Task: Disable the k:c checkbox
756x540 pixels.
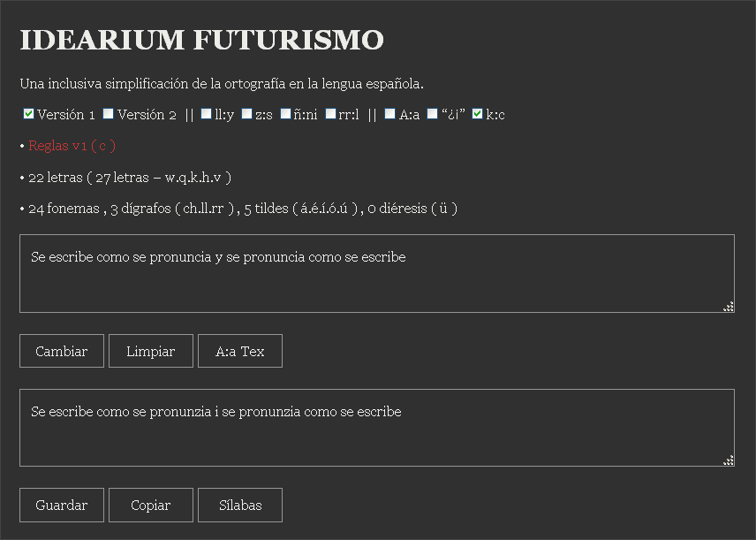Action: 478,113
